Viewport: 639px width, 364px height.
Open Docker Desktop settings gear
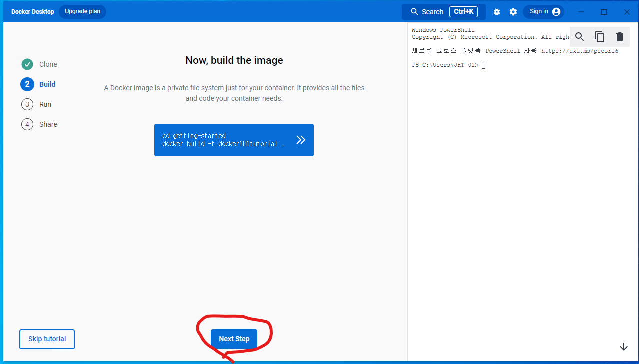click(x=513, y=12)
